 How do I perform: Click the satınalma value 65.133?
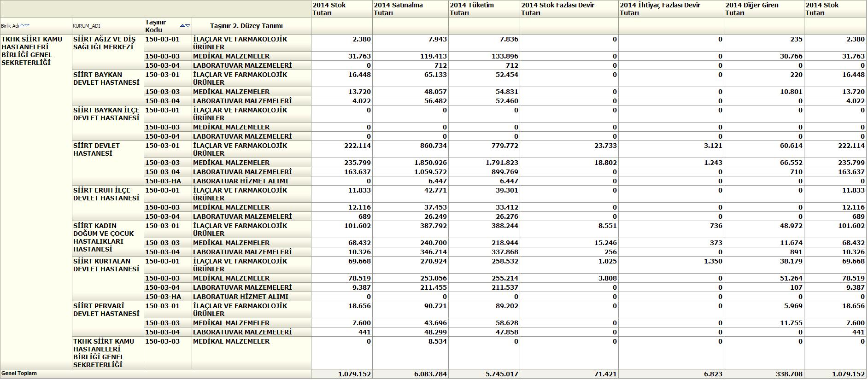pyautogui.click(x=435, y=75)
